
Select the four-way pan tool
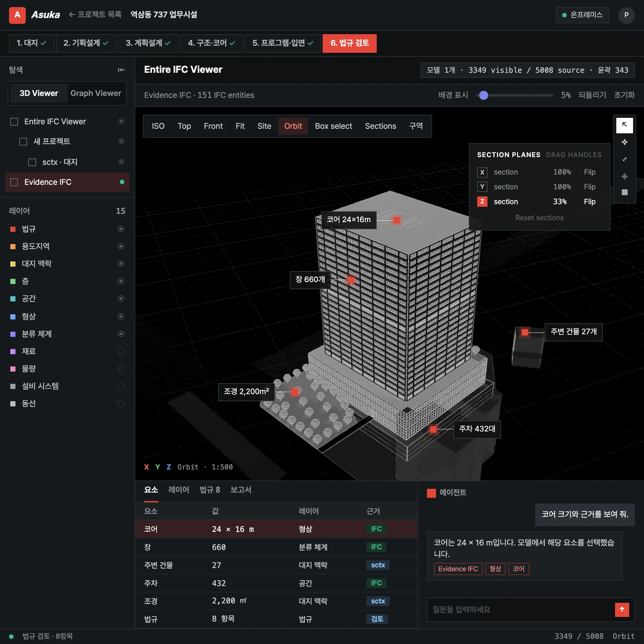(624, 142)
